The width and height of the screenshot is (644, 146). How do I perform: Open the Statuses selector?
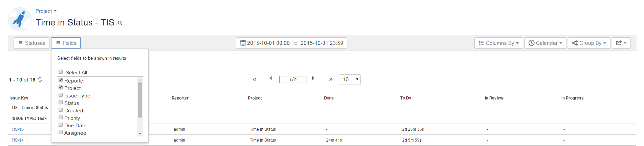(32, 43)
